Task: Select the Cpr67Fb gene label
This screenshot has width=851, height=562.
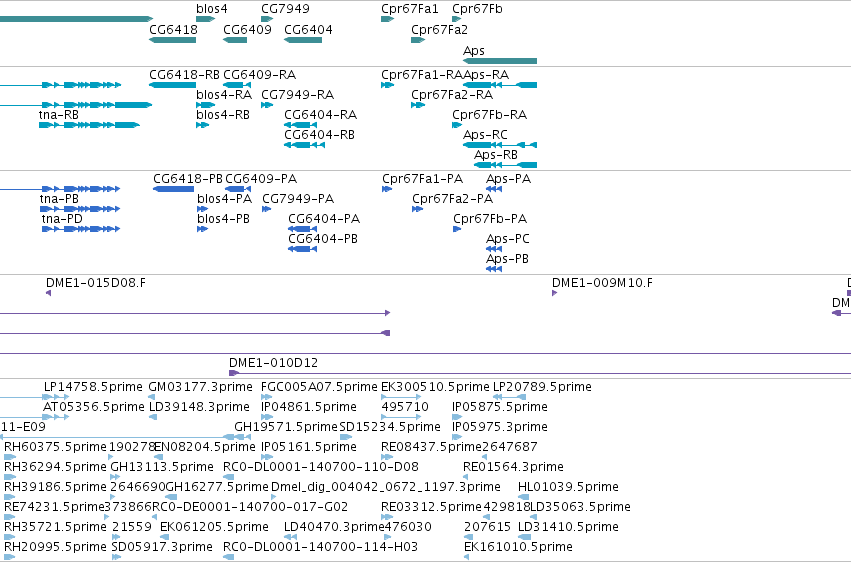Action: point(477,9)
